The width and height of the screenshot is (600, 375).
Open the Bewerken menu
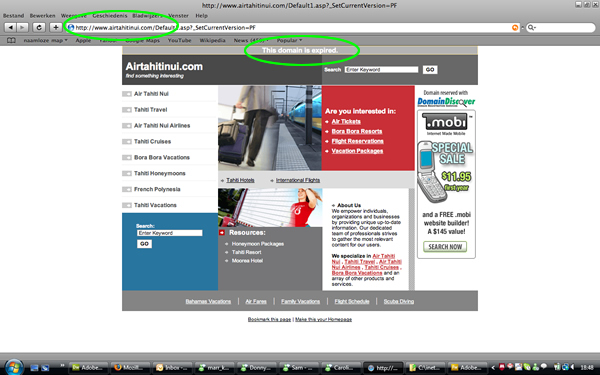pyautogui.click(x=42, y=16)
